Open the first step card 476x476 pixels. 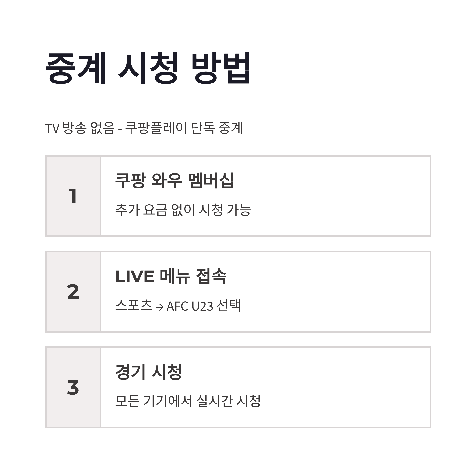click(238, 196)
